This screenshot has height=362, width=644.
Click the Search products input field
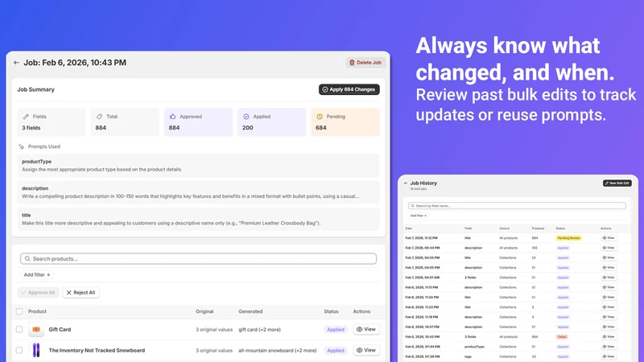(x=198, y=258)
